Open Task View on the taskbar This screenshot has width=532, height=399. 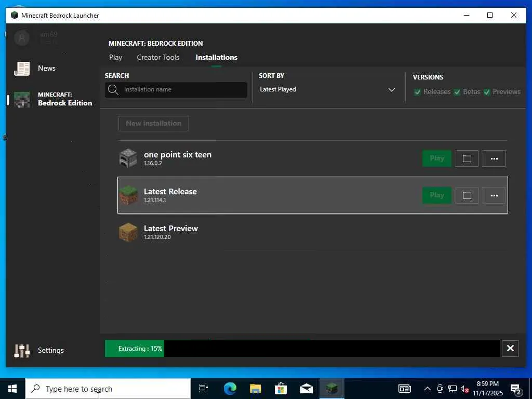(x=203, y=389)
